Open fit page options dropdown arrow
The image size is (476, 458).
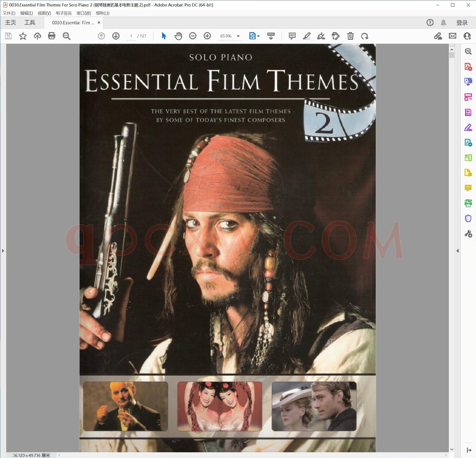pos(258,36)
